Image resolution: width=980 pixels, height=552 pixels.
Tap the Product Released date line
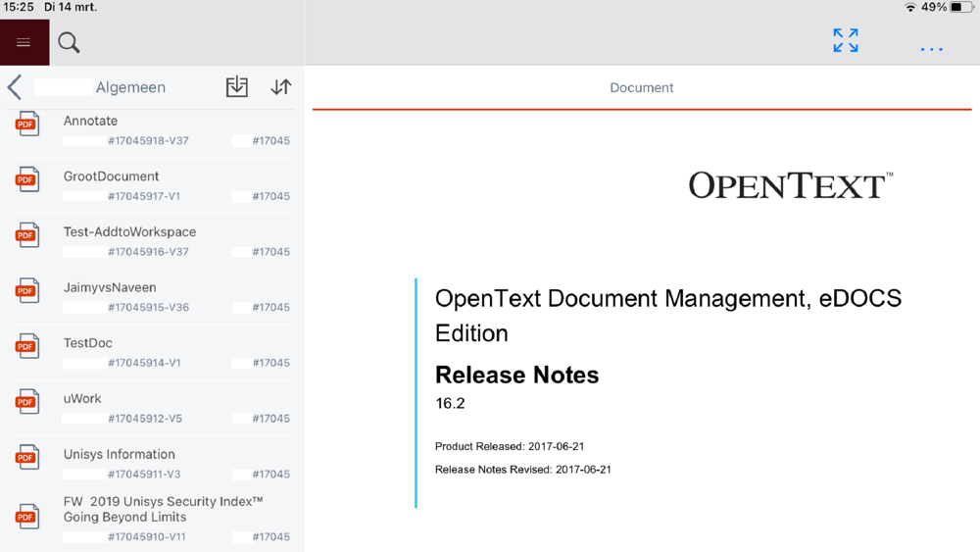click(510, 446)
